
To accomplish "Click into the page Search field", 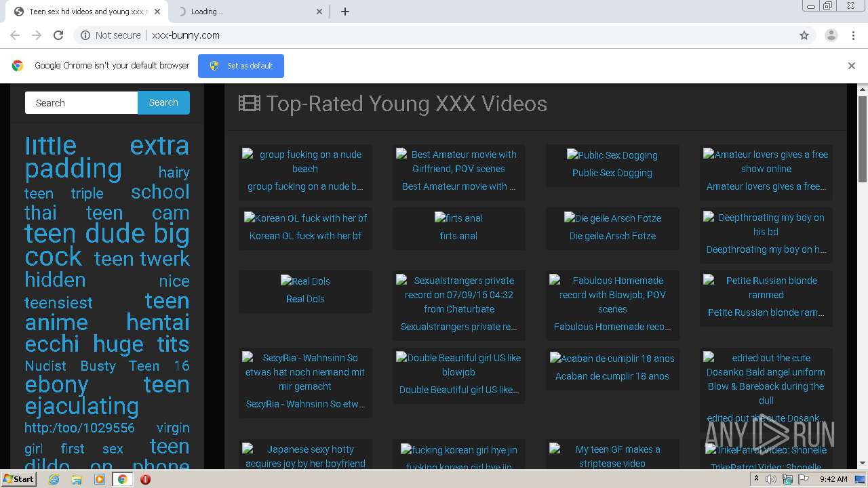I will (81, 103).
